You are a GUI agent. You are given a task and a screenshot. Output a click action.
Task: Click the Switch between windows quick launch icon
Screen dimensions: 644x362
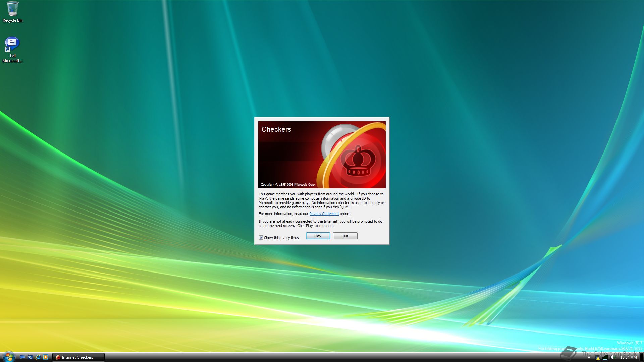tap(30, 357)
